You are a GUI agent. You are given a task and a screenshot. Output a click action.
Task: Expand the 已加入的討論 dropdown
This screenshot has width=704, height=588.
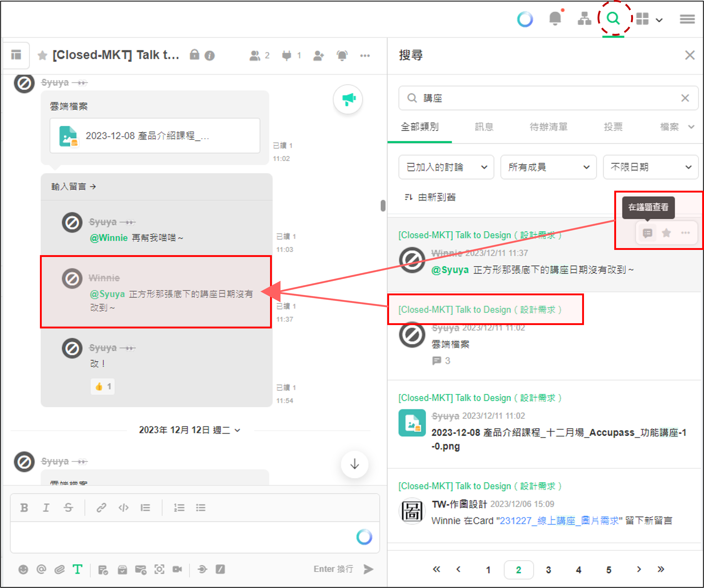[x=446, y=167]
